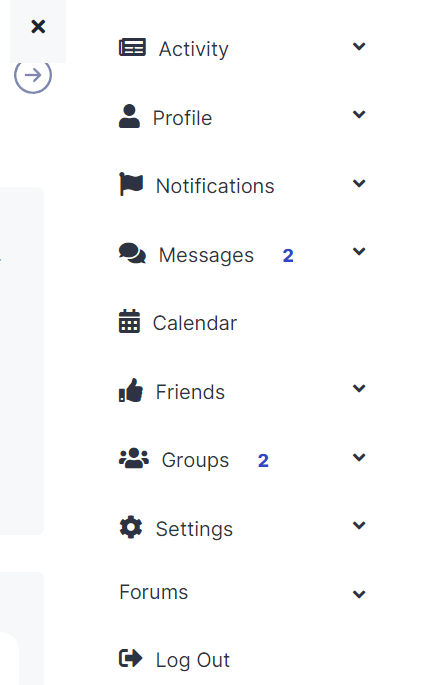Click the Activity newspaper icon

132,48
